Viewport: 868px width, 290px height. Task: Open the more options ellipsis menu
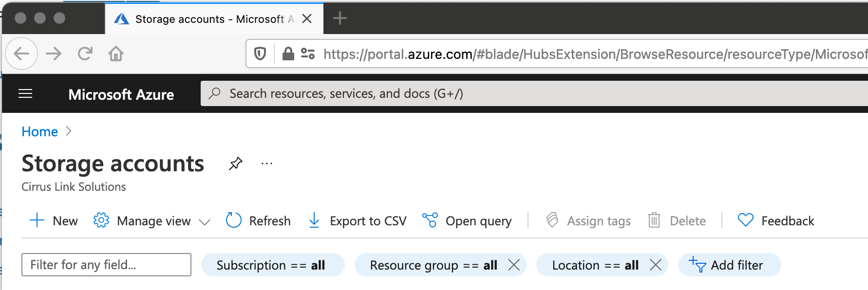267,163
